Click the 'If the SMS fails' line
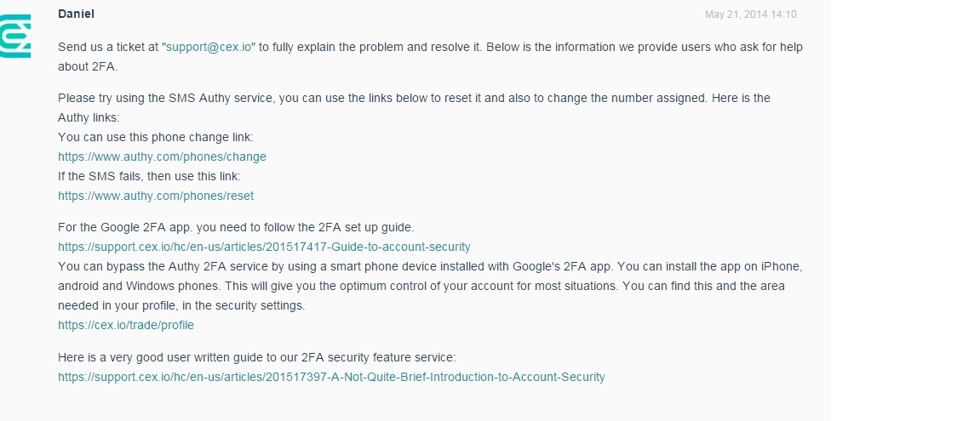 tap(149, 176)
